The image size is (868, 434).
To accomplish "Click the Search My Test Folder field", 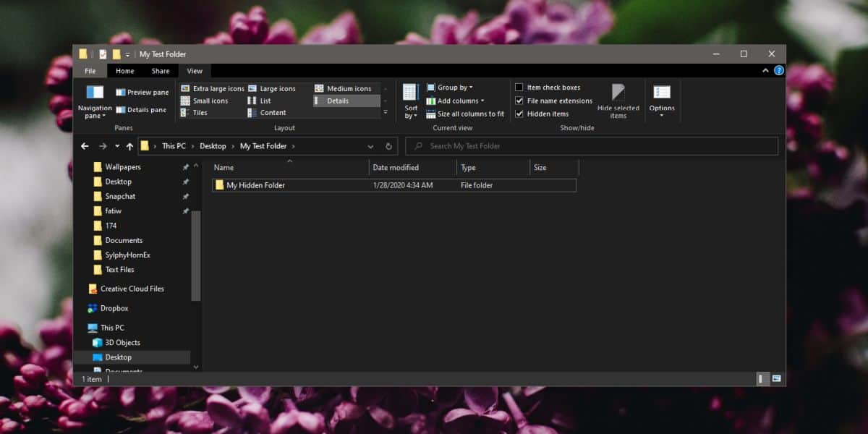I will click(x=592, y=146).
